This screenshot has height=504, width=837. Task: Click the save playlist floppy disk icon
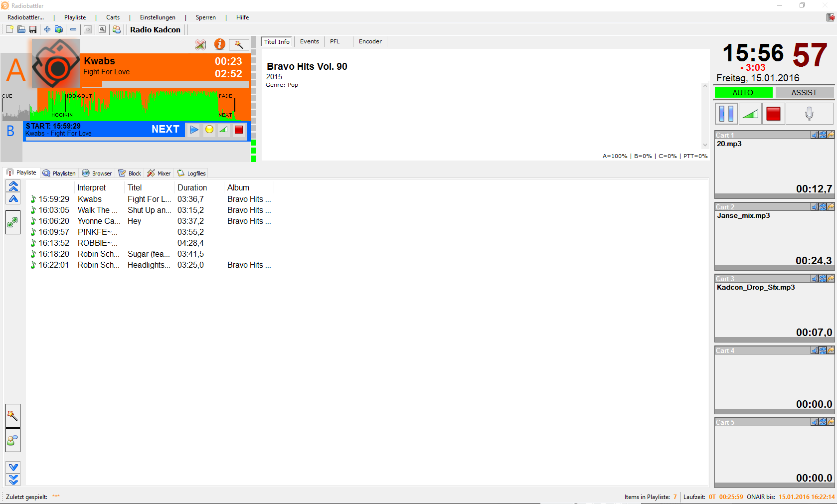point(33,30)
